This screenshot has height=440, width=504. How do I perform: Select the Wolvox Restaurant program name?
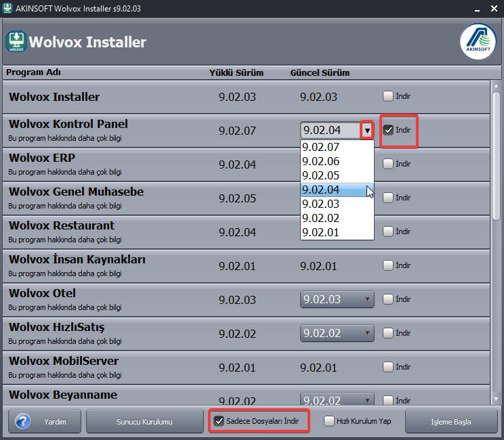pyautogui.click(x=62, y=225)
